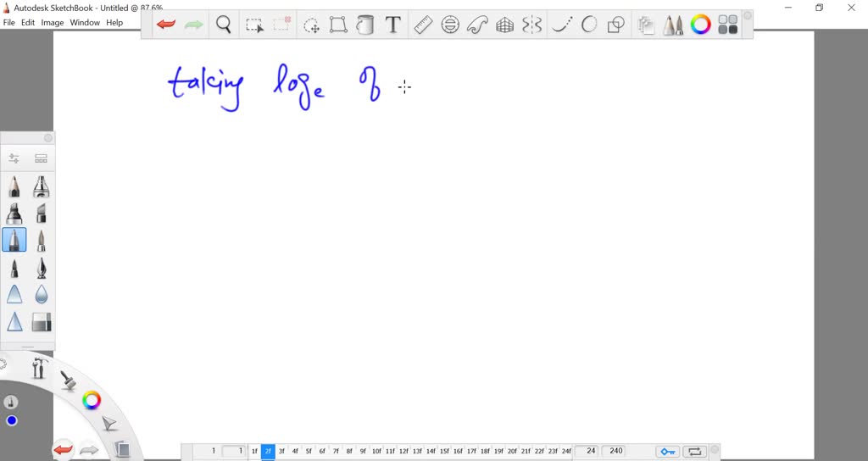868x461 pixels.
Task: Toggle the Steady Stroke tool
Action: 560,25
